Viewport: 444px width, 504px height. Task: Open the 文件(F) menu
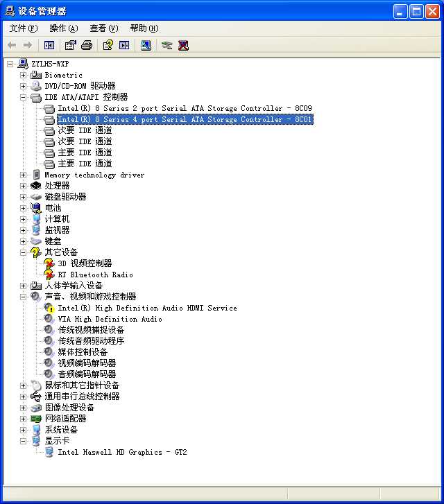23,28
